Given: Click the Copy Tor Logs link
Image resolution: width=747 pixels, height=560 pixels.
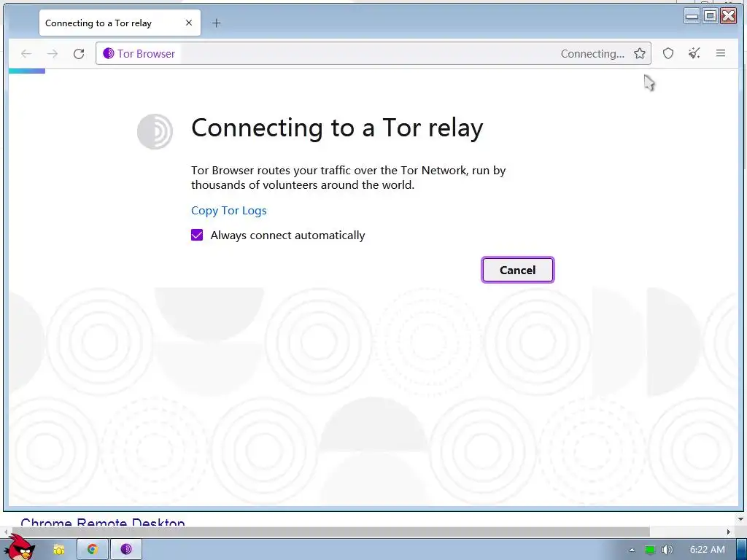Looking at the screenshot, I should click(228, 211).
